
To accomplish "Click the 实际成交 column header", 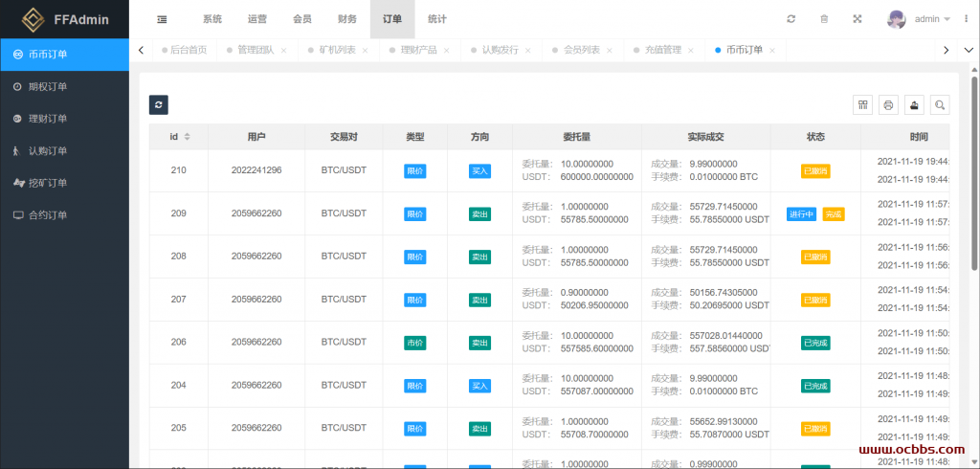I will (705, 137).
